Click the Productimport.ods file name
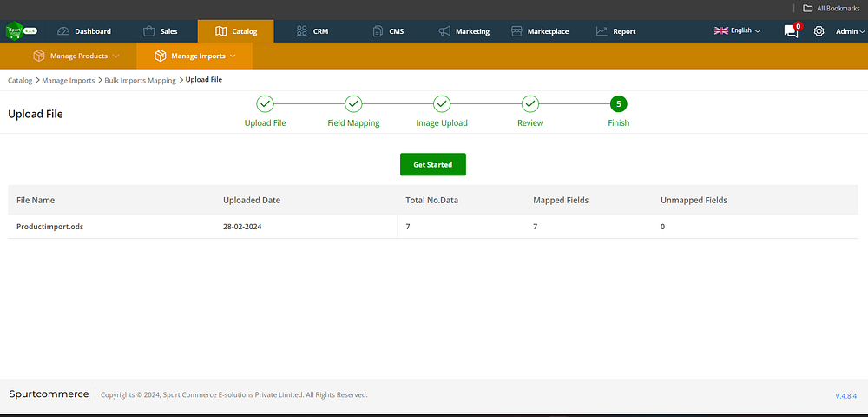The image size is (868, 417). [49, 227]
